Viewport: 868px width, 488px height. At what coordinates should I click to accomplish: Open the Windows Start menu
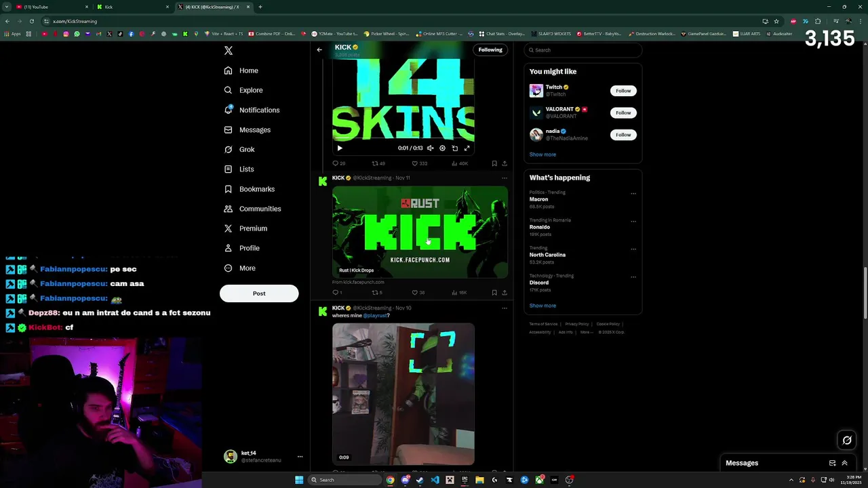tap(299, 480)
